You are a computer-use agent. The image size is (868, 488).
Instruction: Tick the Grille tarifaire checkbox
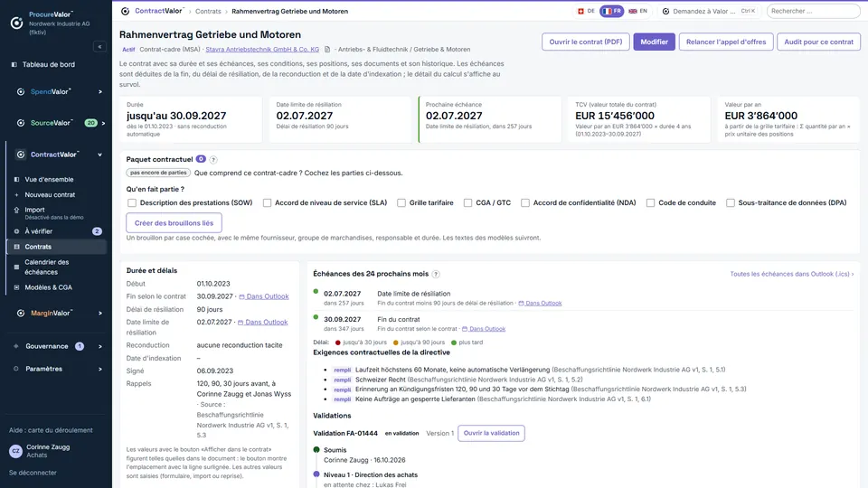(x=401, y=203)
